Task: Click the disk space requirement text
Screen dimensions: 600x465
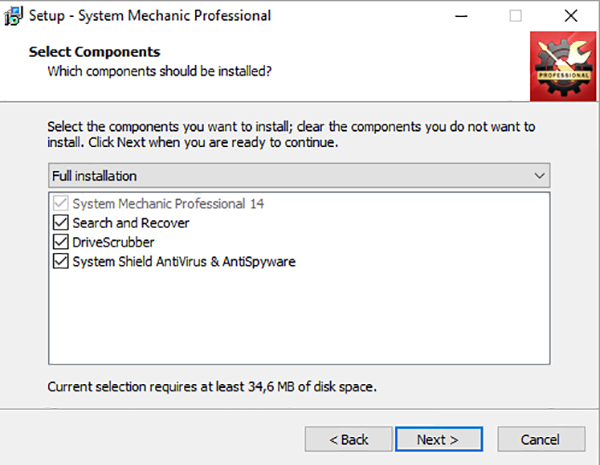Action: click(212, 386)
